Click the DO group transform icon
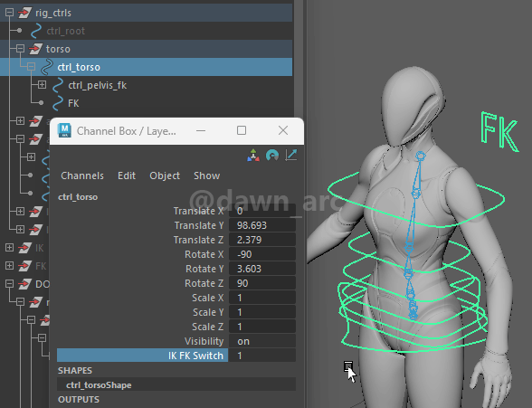The width and height of the screenshot is (532, 408). (24, 284)
